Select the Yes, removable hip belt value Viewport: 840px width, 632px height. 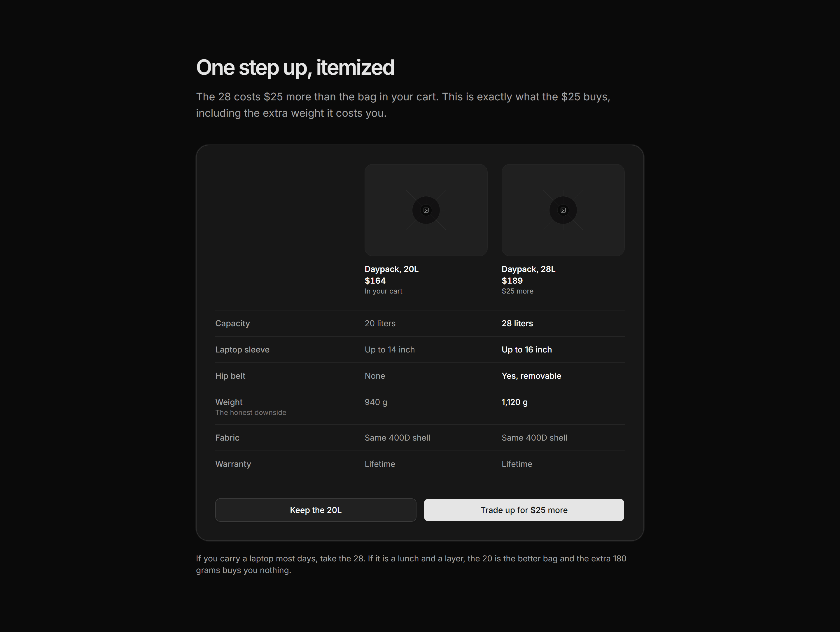[x=531, y=376]
